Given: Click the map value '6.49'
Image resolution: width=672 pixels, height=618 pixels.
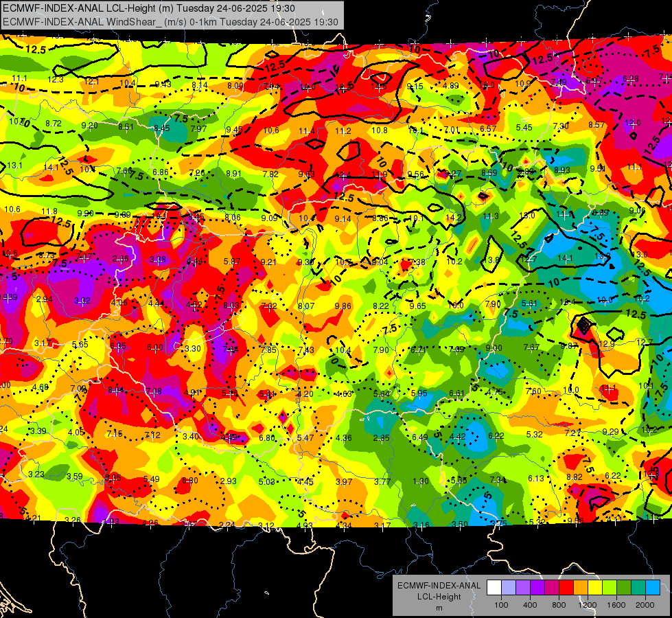Looking at the screenshot, I should [x=419, y=437].
